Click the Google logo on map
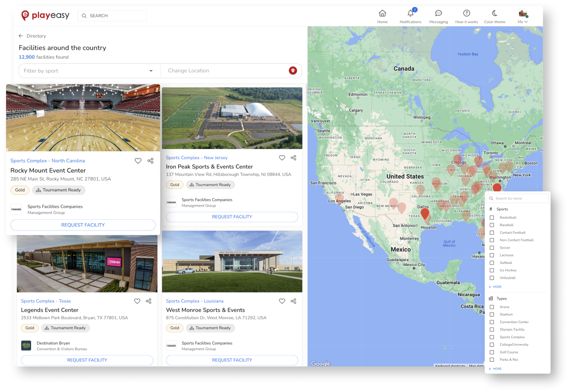569x392 pixels. coord(321,363)
